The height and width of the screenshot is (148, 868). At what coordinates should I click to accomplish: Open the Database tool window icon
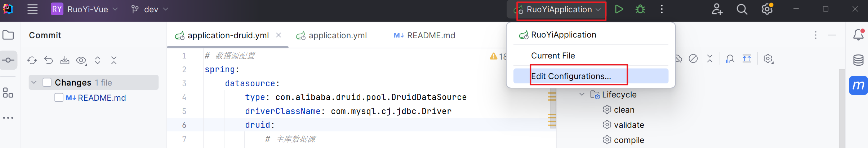pyautogui.click(x=858, y=60)
